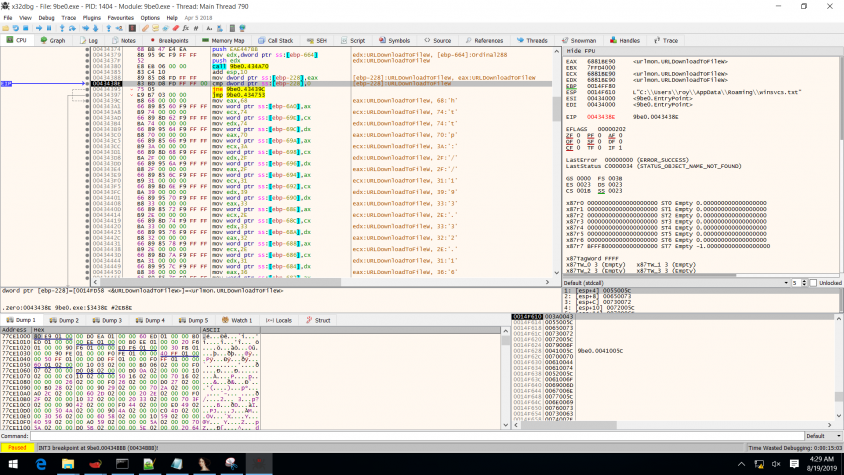
Task: Toggle the SF flag in registers
Action: tap(590, 142)
